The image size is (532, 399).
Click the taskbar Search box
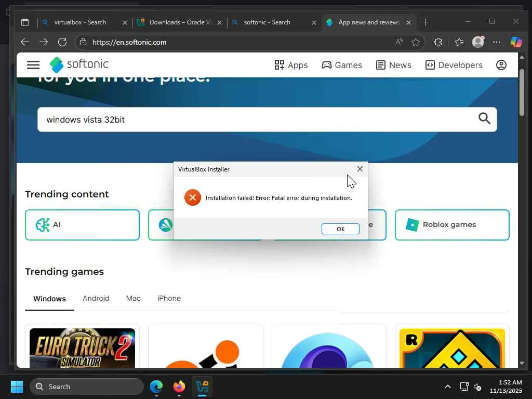[87, 387]
